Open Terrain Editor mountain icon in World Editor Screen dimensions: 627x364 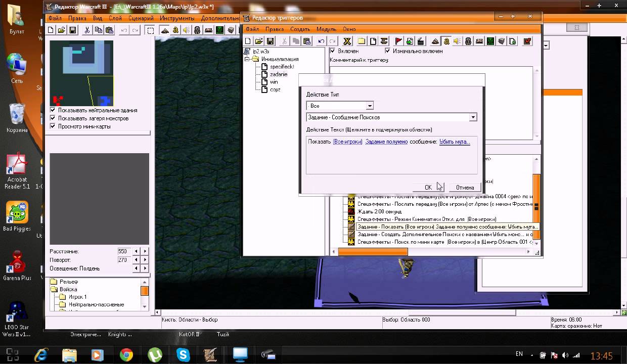pyautogui.click(x=165, y=30)
